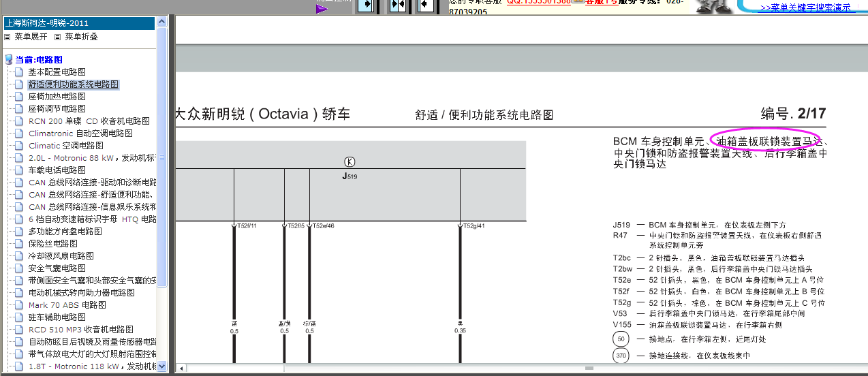Click the document icon of Climatic 空调电路图
868x376 pixels.
pos(19,146)
